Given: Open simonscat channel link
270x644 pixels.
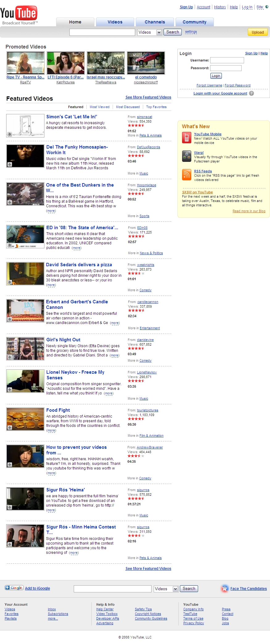Looking at the screenshot, I should coord(145,117).
